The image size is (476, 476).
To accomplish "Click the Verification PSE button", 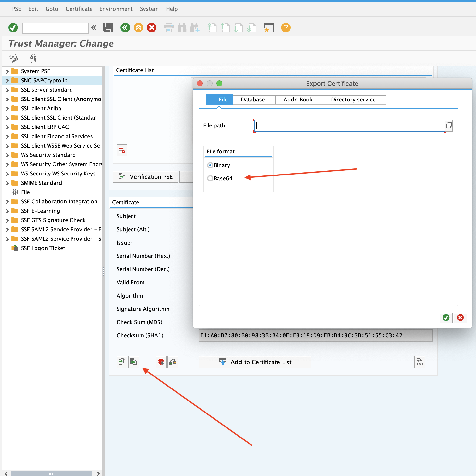I will click(x=145, y=177).
